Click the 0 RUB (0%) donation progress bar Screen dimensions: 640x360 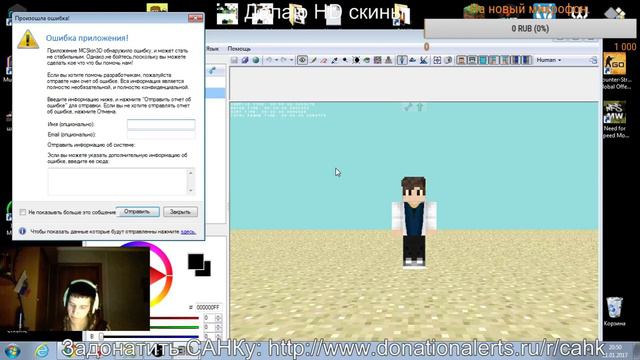(530, 29)
